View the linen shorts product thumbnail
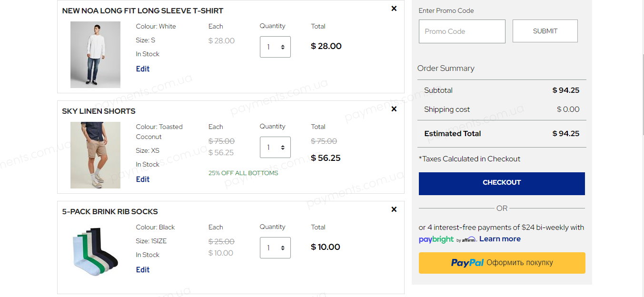Screen dimensions: 644x297 click(95, 155)
